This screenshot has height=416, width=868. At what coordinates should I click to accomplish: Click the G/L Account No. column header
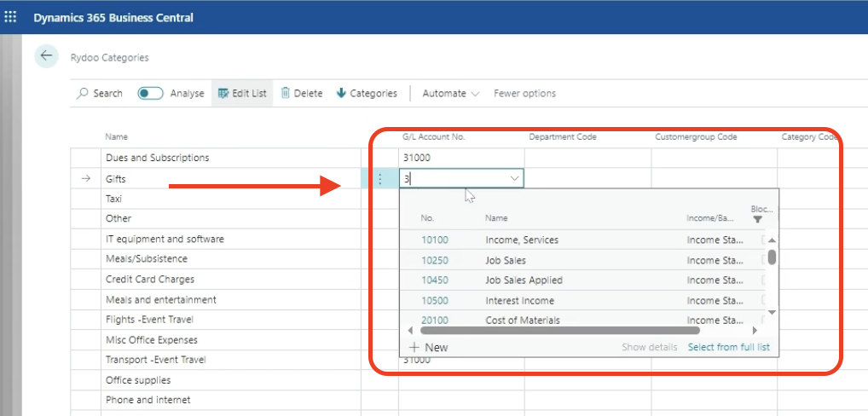[433, 136]
